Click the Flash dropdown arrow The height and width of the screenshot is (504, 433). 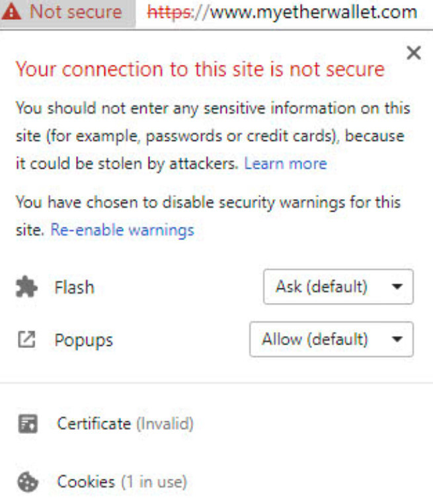click(397, 287)
